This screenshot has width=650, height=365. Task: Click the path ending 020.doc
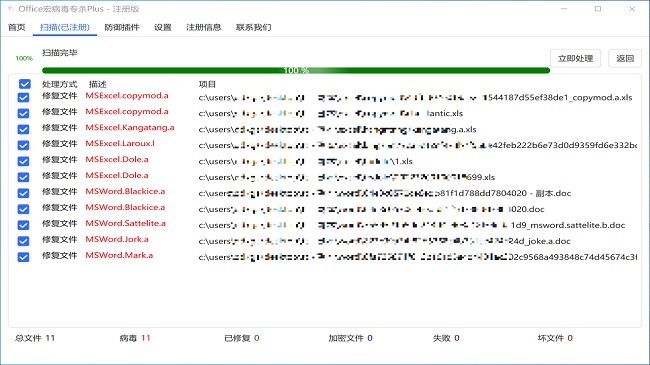point(371,209)
